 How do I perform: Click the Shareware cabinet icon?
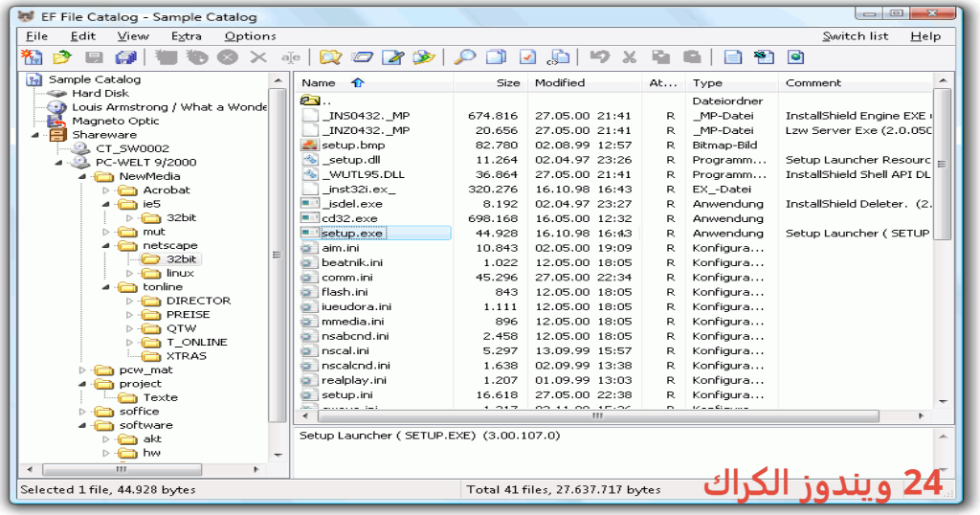coord(57,134)
